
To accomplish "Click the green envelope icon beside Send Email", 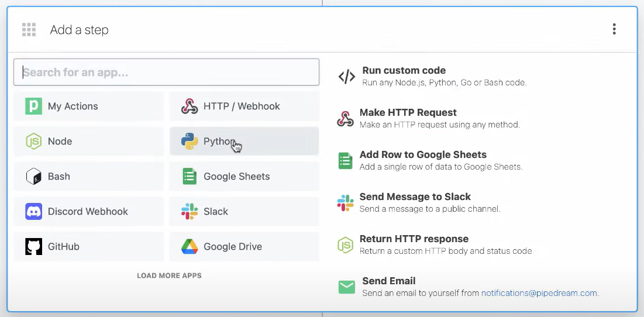I will pos(347,287).
